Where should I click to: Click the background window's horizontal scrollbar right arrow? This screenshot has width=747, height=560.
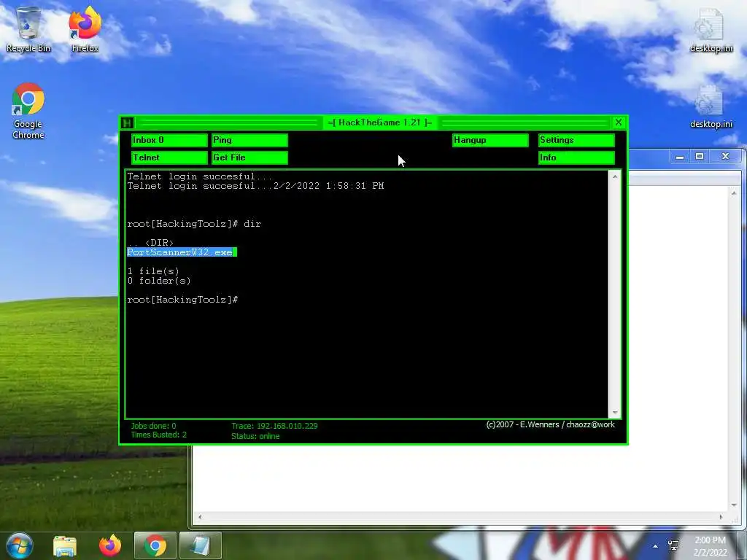click(721, 517)
